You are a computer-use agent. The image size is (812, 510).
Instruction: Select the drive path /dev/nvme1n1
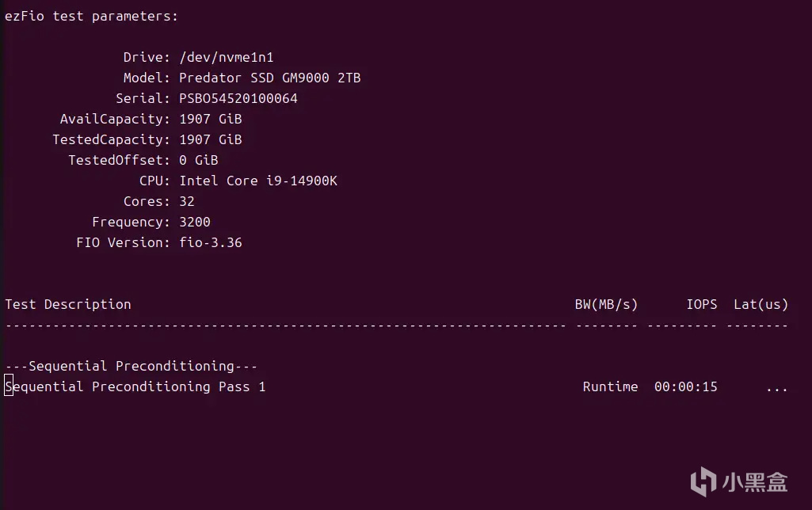tap(227, 57)
